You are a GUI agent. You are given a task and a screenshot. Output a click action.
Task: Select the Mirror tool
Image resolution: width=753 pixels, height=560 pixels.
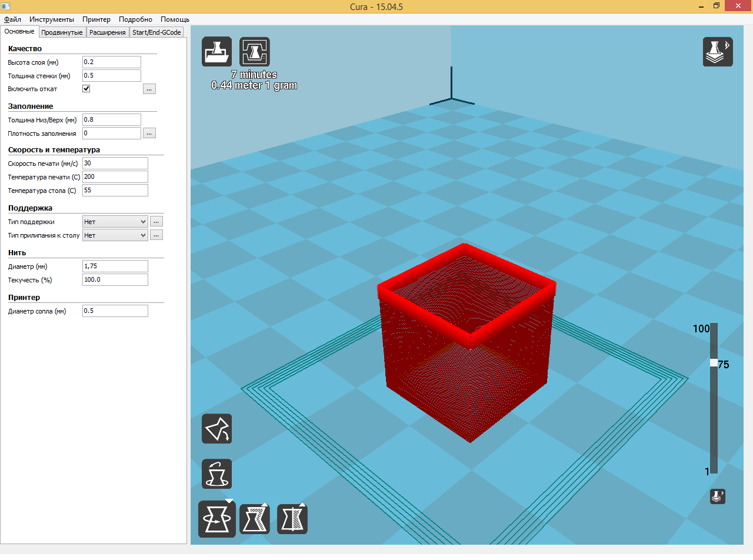coord(292,519)
